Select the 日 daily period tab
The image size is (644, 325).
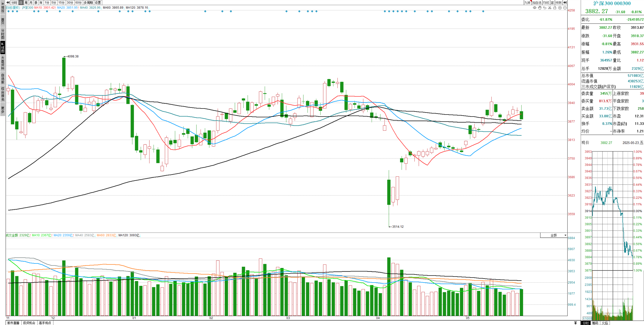(x=21, y=3)
